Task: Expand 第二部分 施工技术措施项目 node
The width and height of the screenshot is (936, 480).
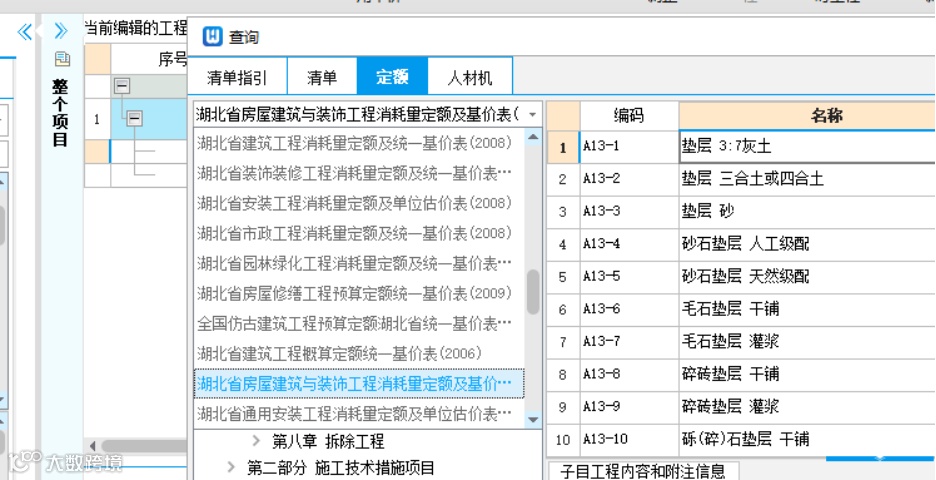Action: pos(232,467)
